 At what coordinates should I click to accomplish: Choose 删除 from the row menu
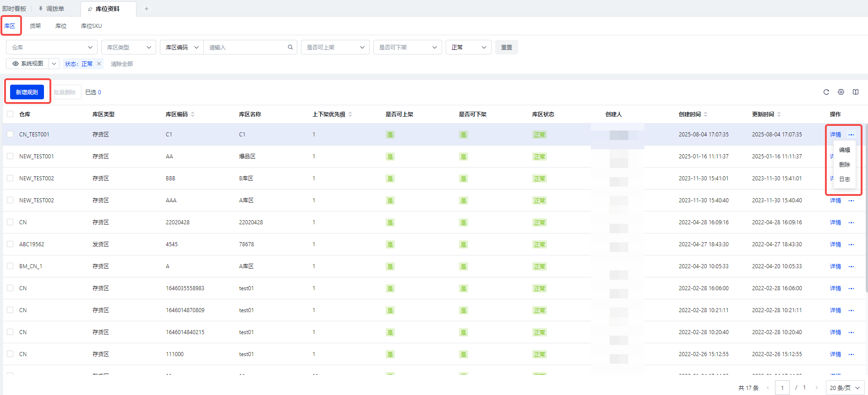click(x=844, y=165)
